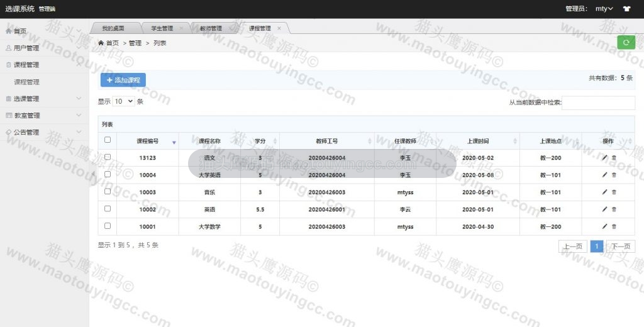Screen dimensions: 644x327
Task: Sort by 课程名称 column header
Action: [209, 141]
